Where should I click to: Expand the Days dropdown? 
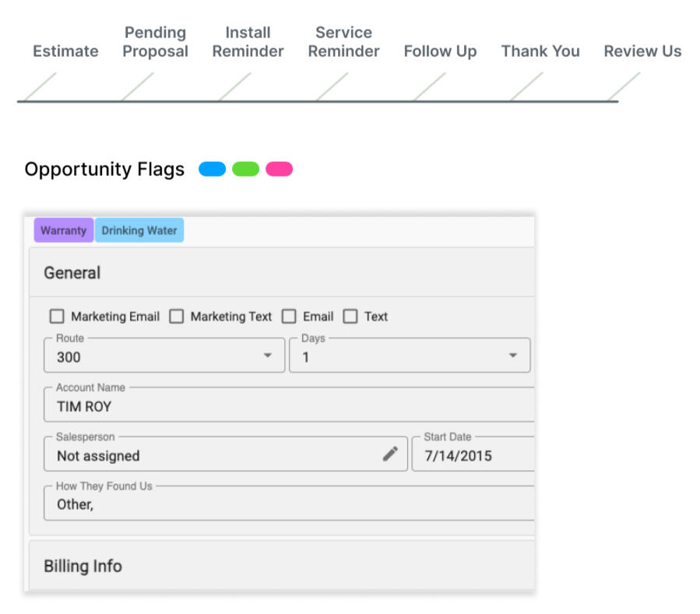(x=409, y=356)
